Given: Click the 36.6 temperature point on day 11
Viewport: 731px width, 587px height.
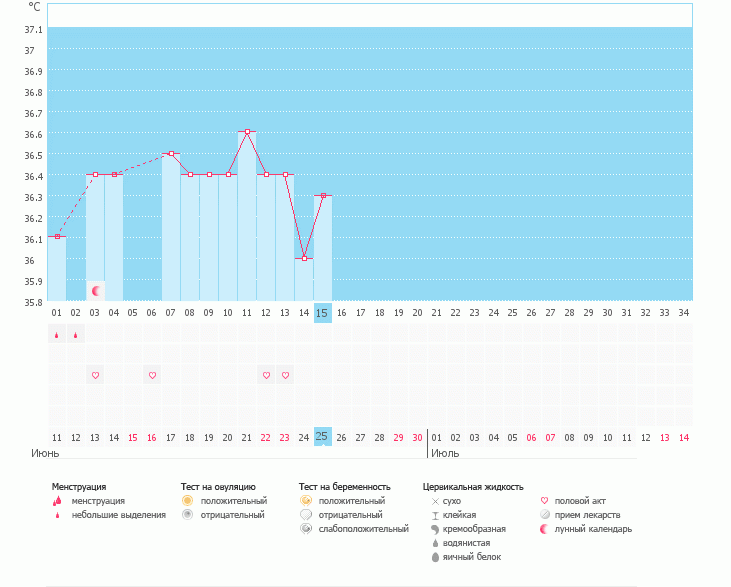Looking at the screenshot, I should [x=247, y=132].
